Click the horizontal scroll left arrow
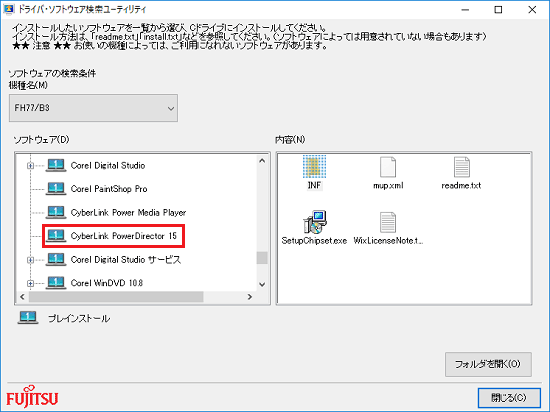The width and height of the screenshot is (550, 412). pos(22,297)
